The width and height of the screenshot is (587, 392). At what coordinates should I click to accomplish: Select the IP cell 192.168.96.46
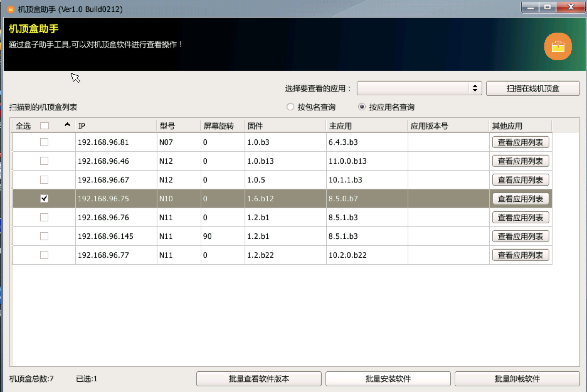116,161
